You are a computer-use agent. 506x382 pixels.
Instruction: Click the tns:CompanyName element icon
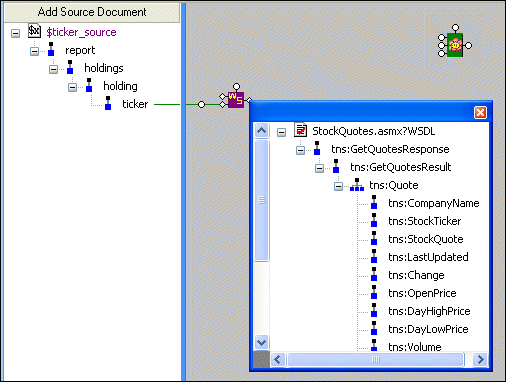point(374,202)
